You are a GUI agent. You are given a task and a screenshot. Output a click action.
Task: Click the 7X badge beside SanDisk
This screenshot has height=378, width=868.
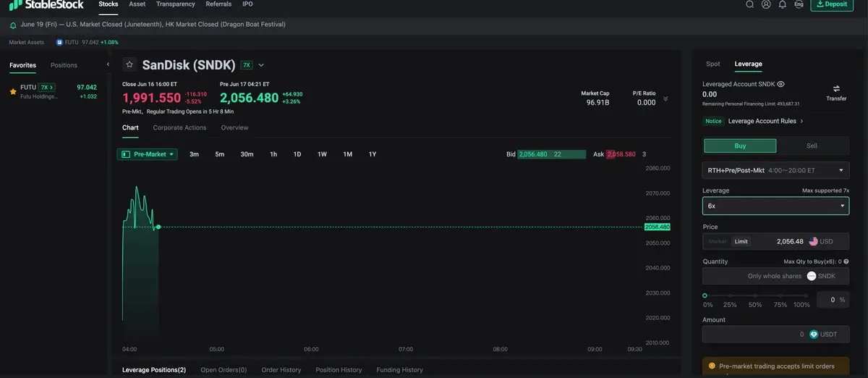247,65
